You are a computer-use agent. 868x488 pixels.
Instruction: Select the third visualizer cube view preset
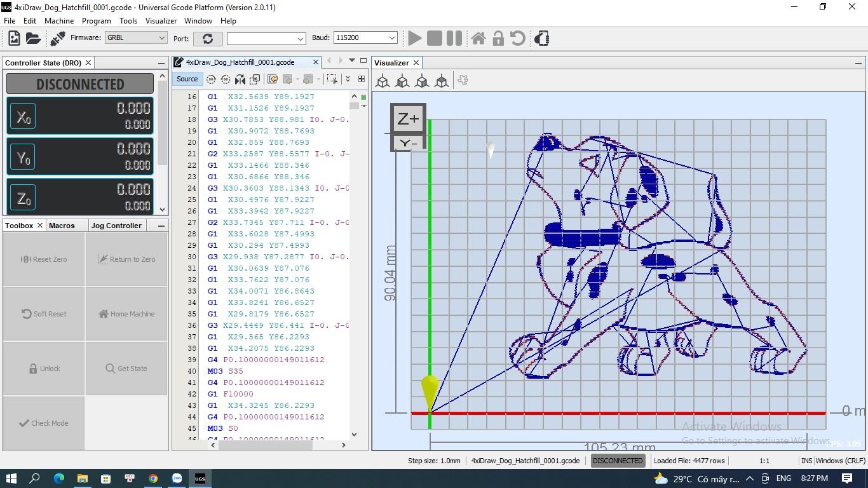[x=422, y=81]
